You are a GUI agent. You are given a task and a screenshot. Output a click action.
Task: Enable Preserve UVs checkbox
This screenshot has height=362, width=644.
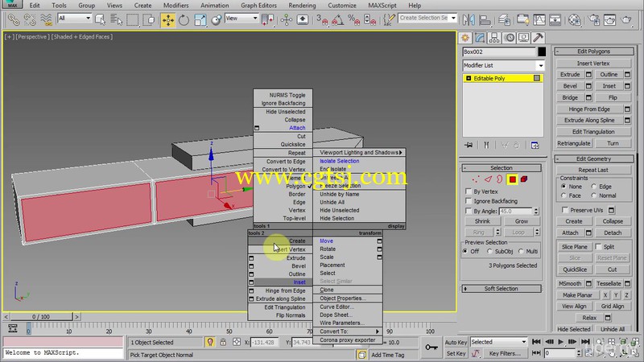pyautogui.click(x=565, y=210)
